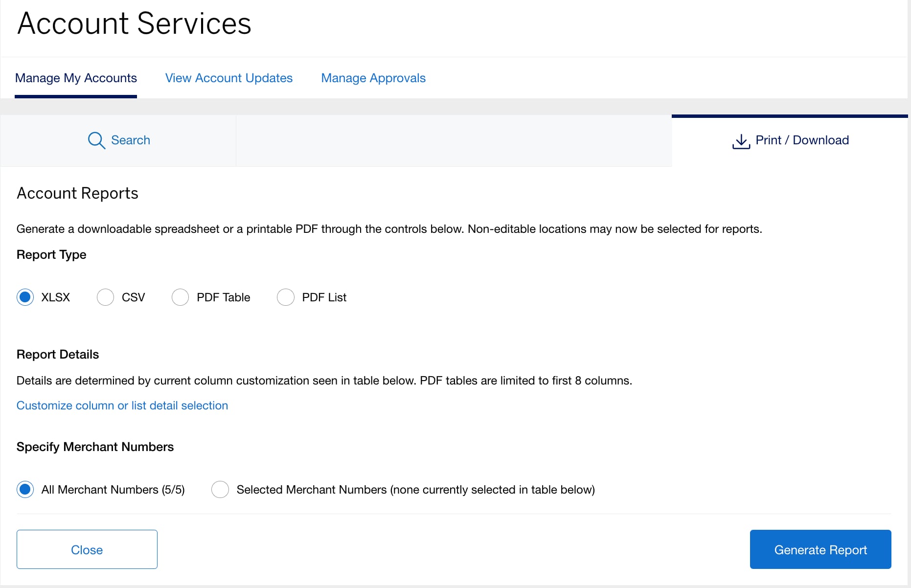Open the Search panel tab
911x588 pixels.
coord(118,140)
